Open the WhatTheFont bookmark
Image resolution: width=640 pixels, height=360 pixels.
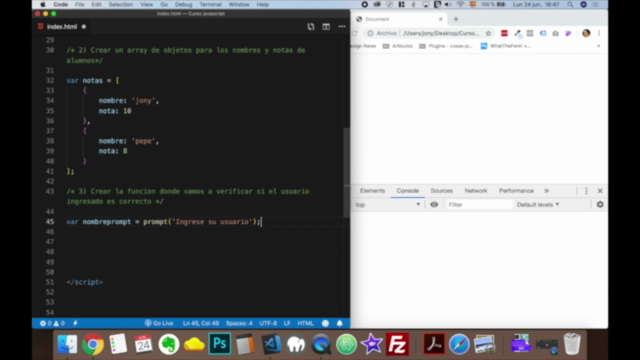coord(506,46)
